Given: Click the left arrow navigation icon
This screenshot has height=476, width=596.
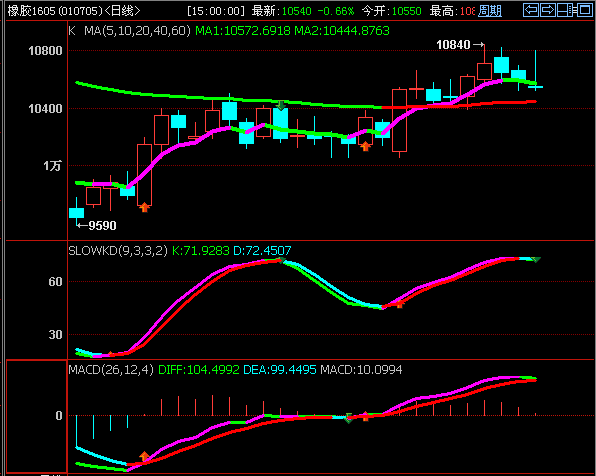Looking at the screenshot, I should (531, 10).
